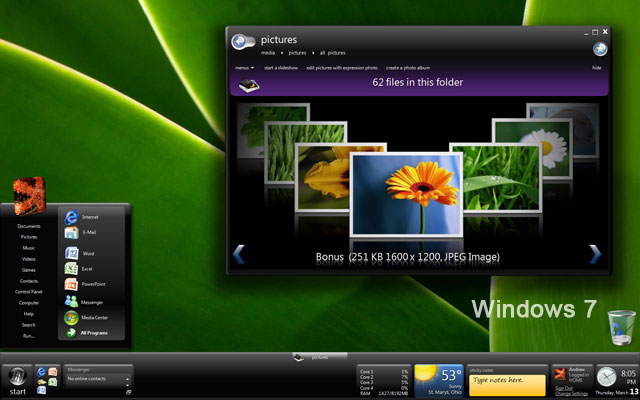Launch Excel from start menu
This screenshot has width=640, height=400.
pyautogui.click(x=71, y=269)
